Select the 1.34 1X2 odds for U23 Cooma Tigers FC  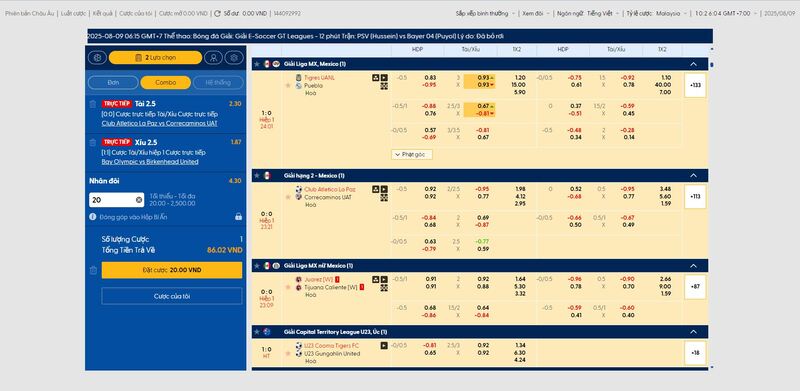click(x=519, y=346)
